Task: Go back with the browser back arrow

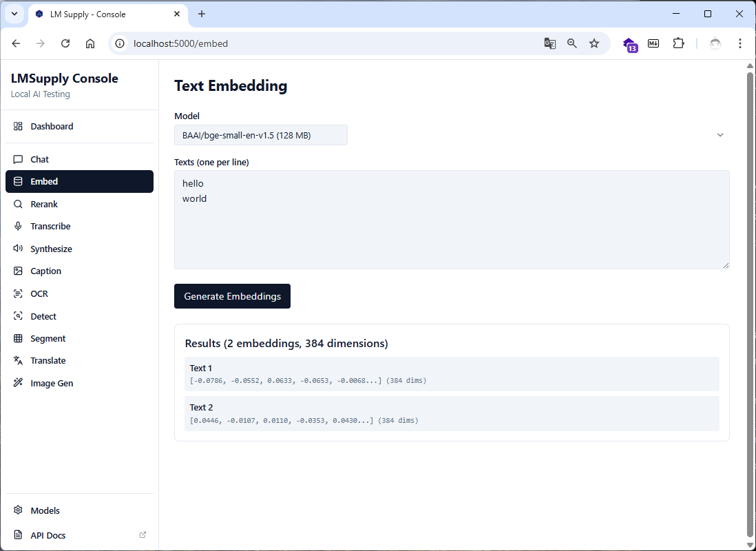Action: (x=16, y=43)
